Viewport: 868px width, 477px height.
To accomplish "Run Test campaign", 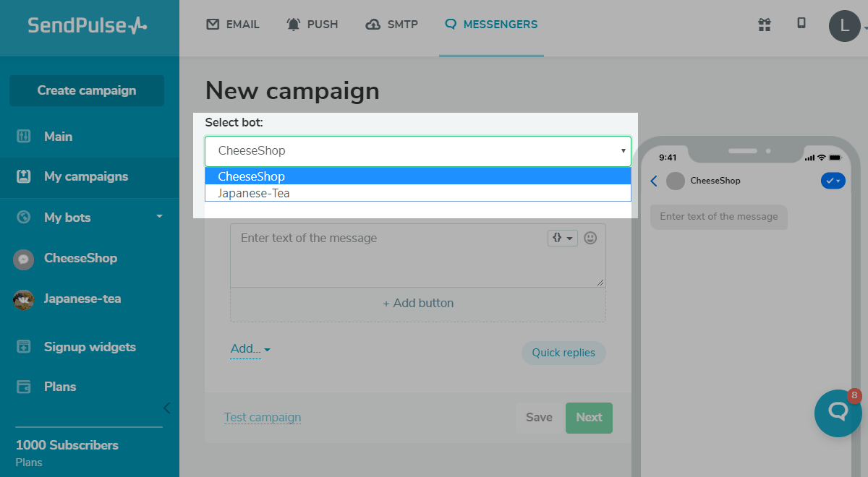I will (x=263, y=418).
